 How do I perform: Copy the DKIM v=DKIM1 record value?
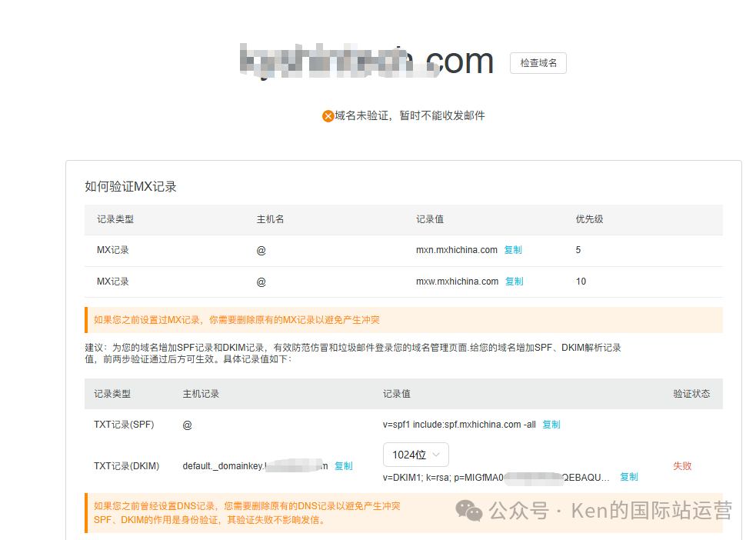click(628, 477)
